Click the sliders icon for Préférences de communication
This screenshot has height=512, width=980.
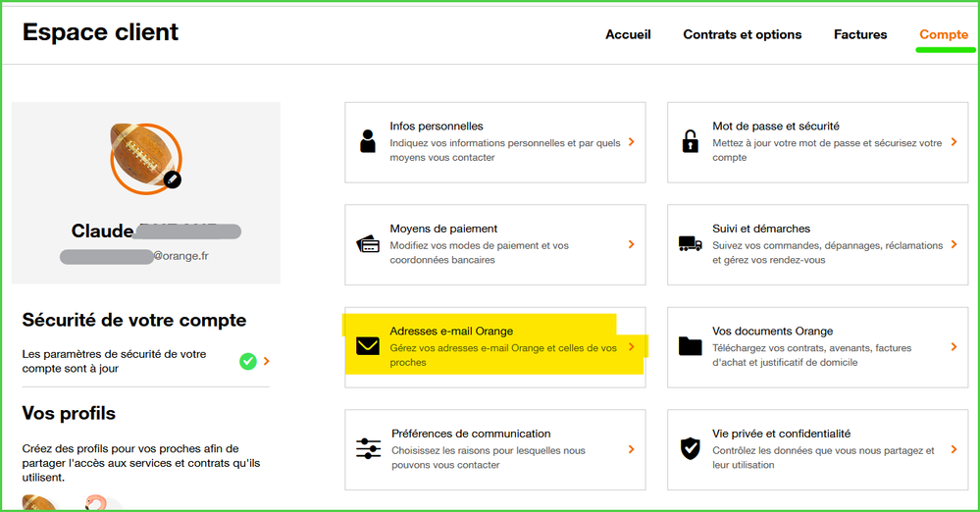coord(368,449)
